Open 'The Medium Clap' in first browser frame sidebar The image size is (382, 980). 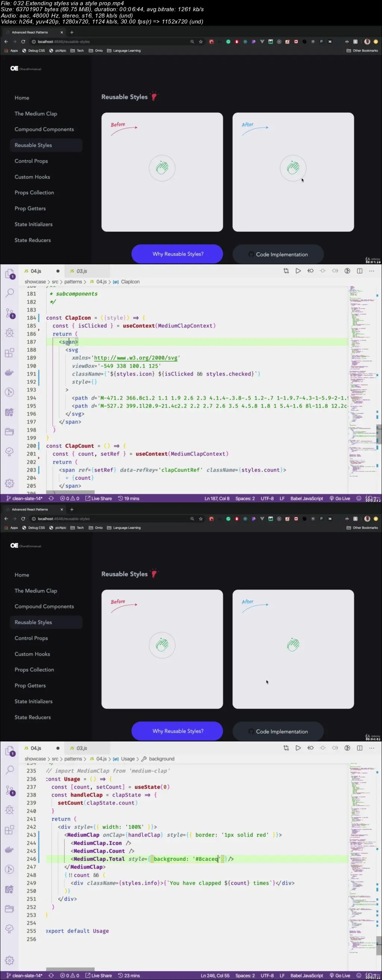tap(36, 114)
